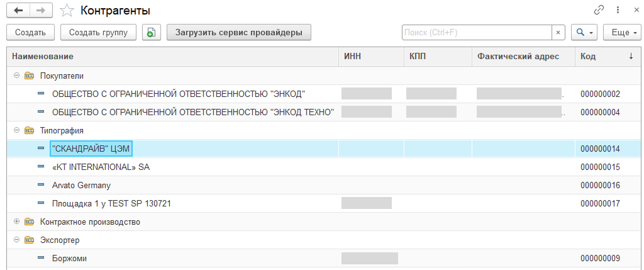644x270 pixels.
Task: Clear the search field with X
Action: click(x=558, y=32)
